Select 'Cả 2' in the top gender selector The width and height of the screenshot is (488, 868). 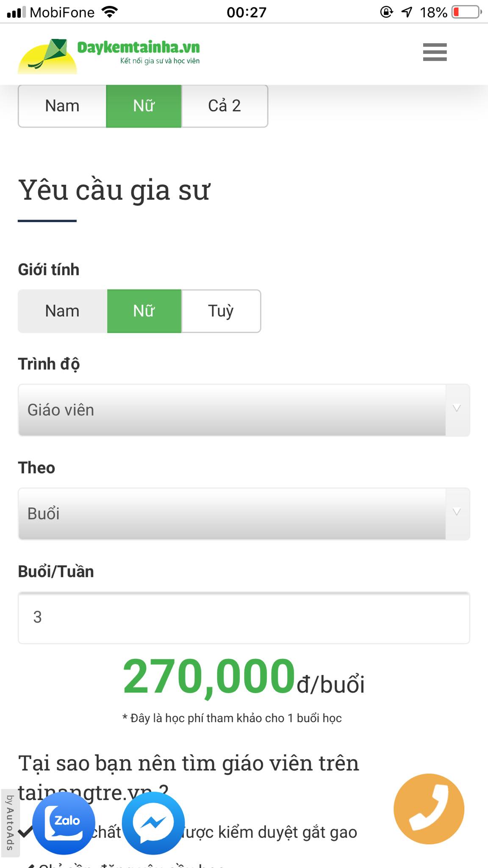(x=225, y=106)
